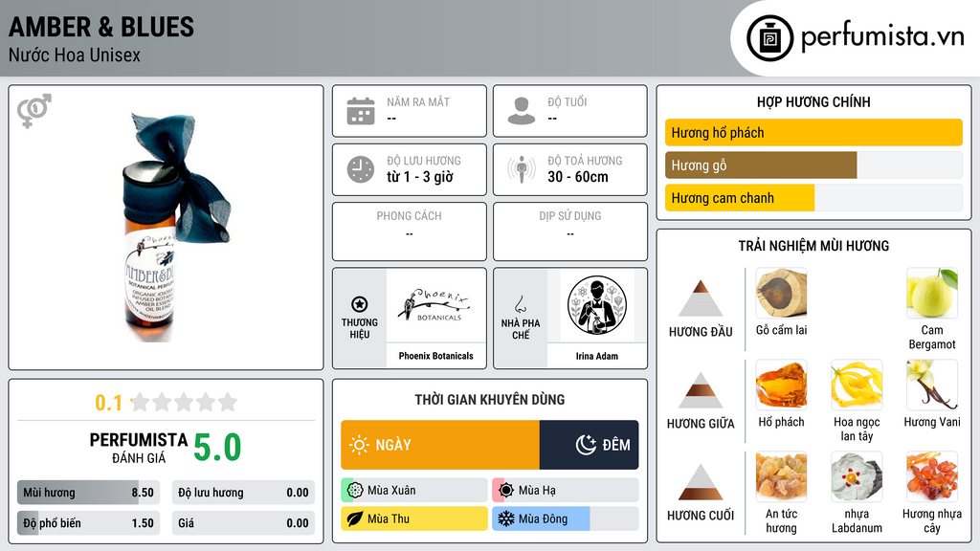Click the Hương giữa pyramid icon
Viewport: 980px width, 551px height.
click(x=701, y=390)
